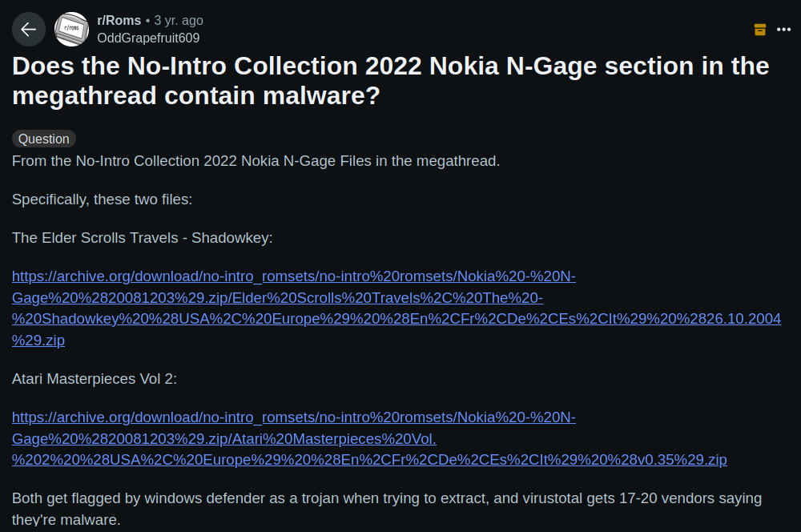The image size is (801, 532).
Task: Open the Shadowkey archive.org download link
Action: point(396,308)
